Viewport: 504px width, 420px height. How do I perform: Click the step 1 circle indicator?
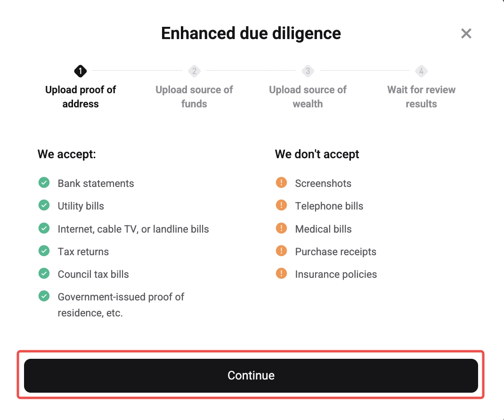(80, 71)
